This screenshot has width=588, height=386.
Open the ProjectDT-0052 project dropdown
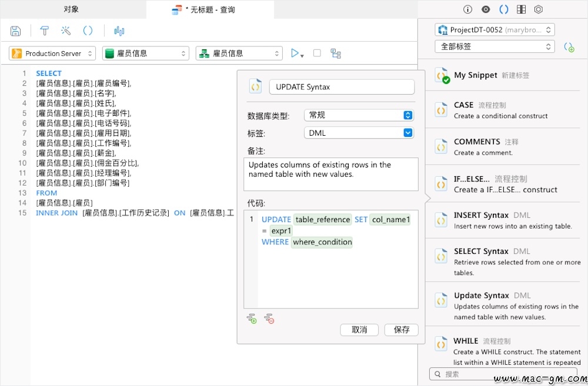click(x=495, y=29)
